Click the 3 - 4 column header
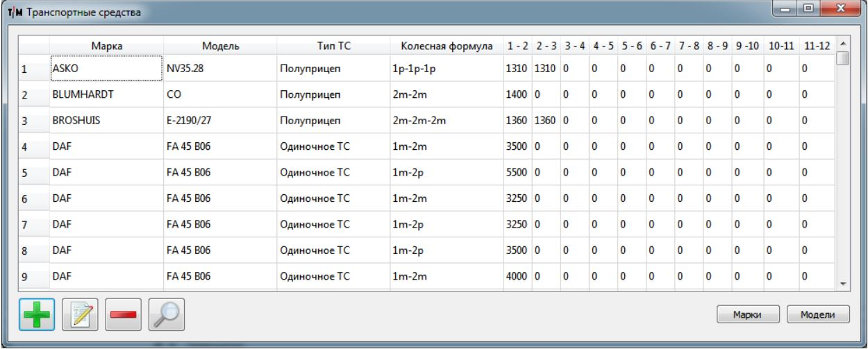The width and height of the screenshot is (868, 349). click(x=575, y=46)
